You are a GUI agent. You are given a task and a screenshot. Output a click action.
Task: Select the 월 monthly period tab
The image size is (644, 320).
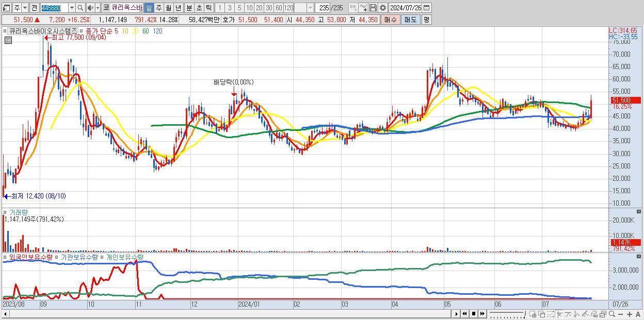168,8
